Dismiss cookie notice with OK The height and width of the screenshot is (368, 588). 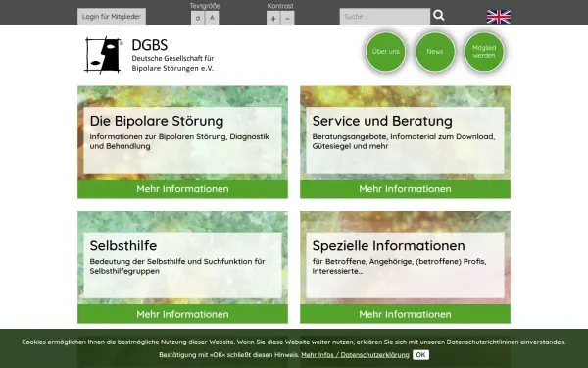pos(420,355)
